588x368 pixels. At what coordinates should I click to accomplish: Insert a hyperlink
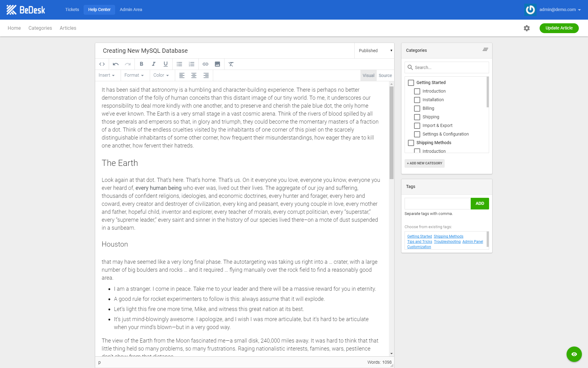click(x=205, y=64)
